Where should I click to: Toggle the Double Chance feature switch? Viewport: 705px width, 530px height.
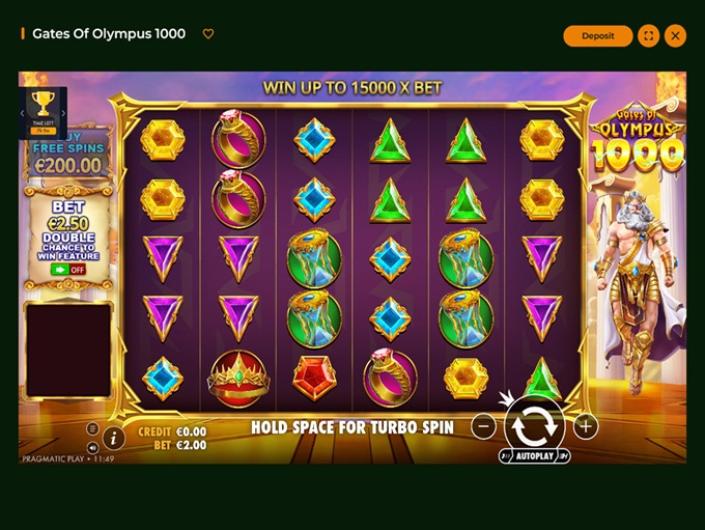point(68,270)
